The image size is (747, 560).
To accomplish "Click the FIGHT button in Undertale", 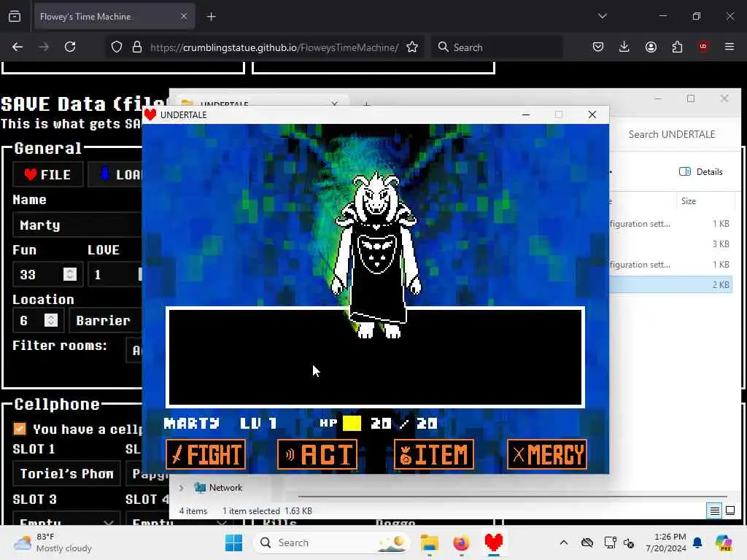I will [206, 454].
